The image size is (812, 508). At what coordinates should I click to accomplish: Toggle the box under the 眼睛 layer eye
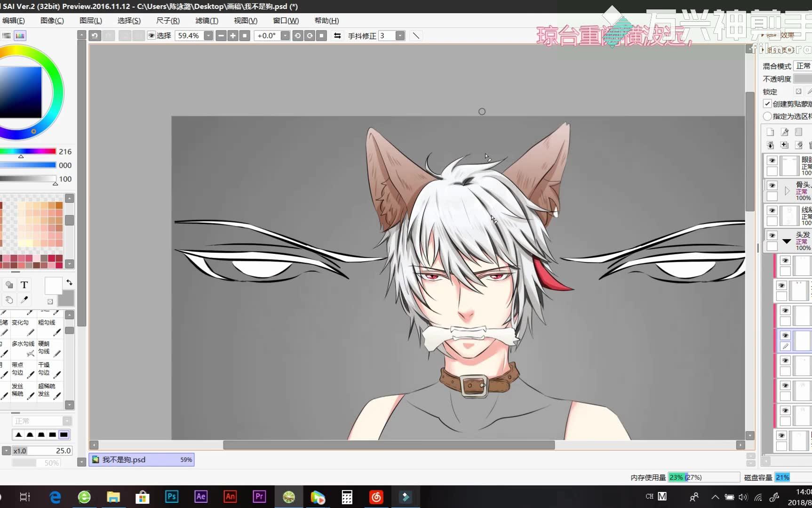772,171
